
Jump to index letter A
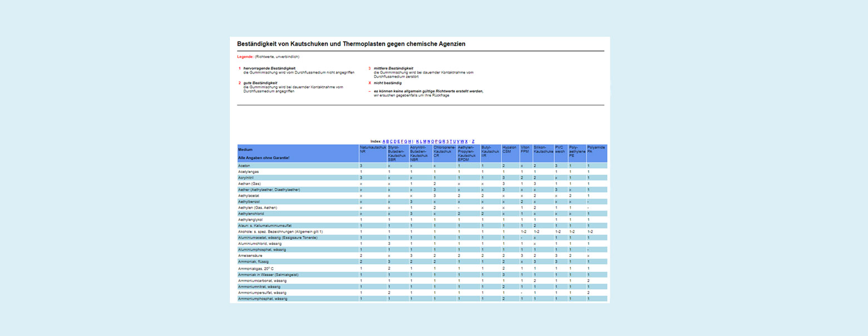click(x=384, y=141)
